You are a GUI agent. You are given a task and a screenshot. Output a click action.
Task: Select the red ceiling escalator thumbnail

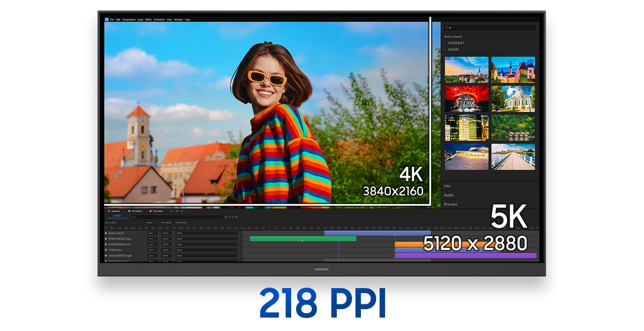coord(466,99)
